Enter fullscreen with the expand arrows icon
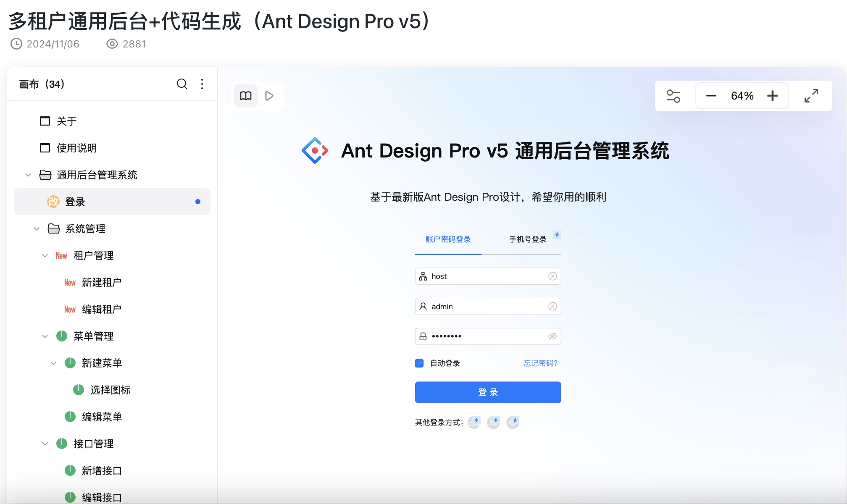Image resolution: width=847 pixels, height=504 pixels. coord(811,96)
